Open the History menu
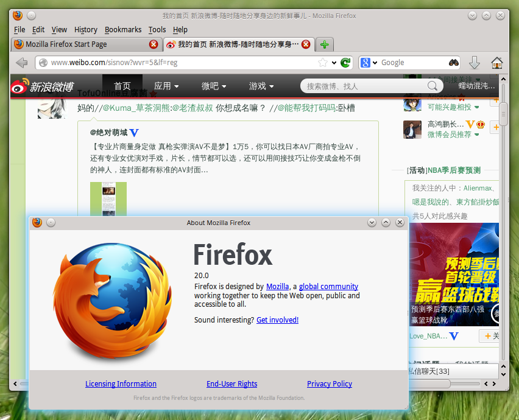Viewport: 519px width, 420px height. tap(86, 30)
